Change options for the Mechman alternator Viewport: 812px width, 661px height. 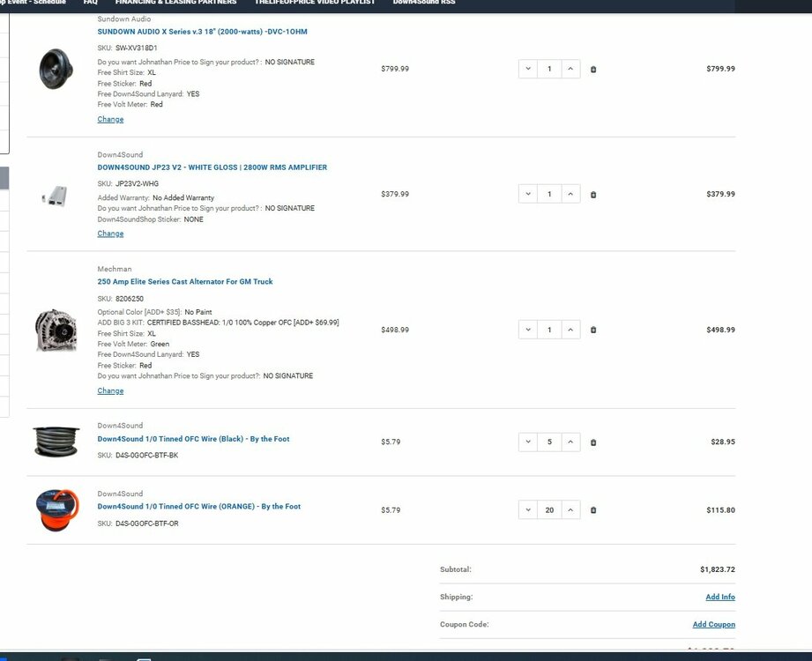pos(110,391)
